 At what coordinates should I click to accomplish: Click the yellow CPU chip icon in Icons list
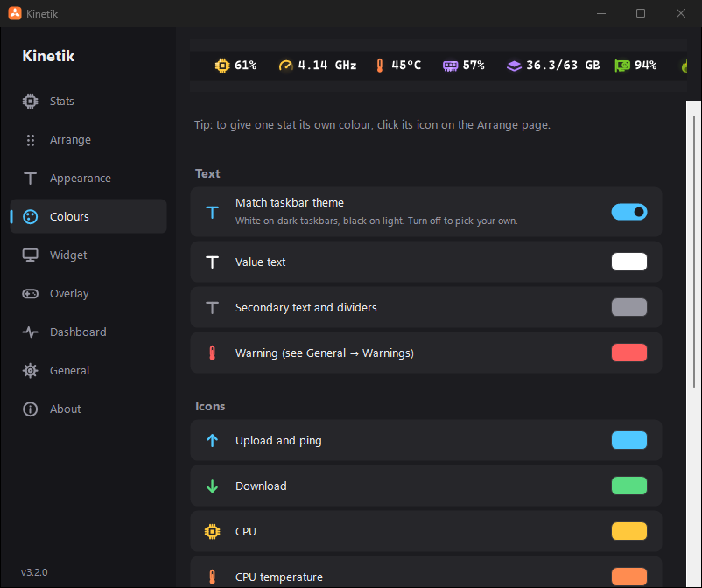coord(212,532)
